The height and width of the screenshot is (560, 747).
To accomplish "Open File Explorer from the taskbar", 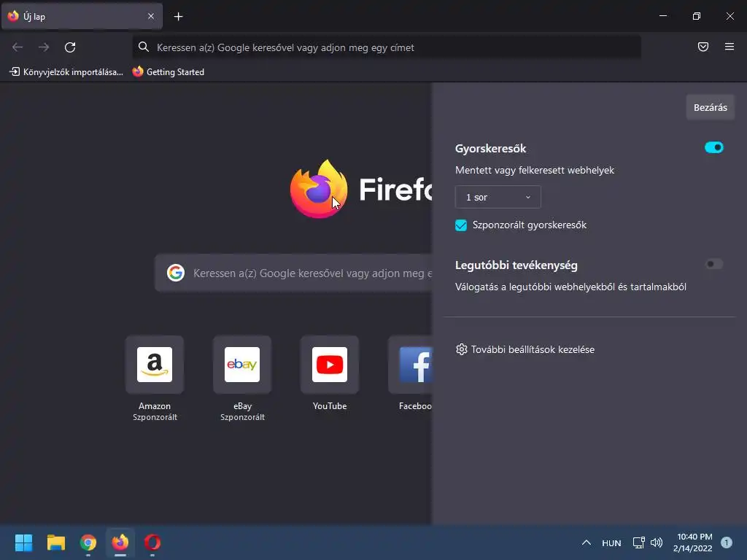I will pyautogui.click(x=55, y=542).
